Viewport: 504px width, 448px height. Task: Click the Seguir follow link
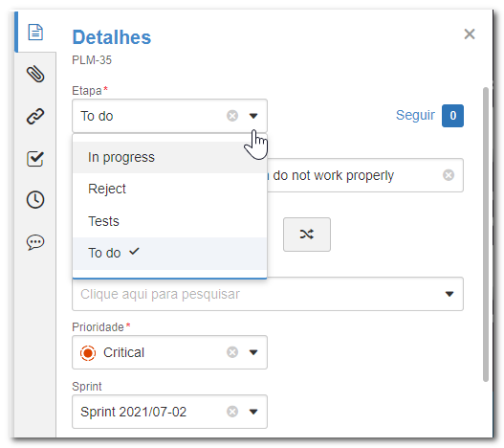[415, 115]
